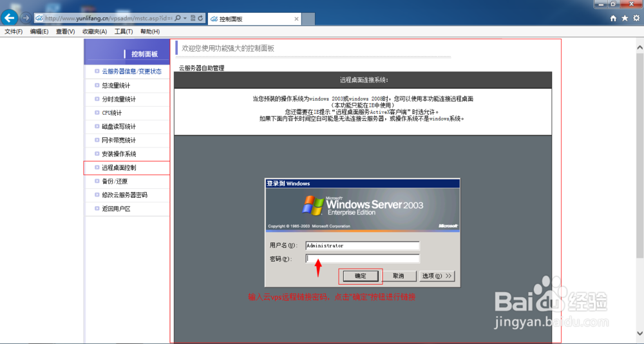Open the 工具(T) menu

[x=124, y=32]
